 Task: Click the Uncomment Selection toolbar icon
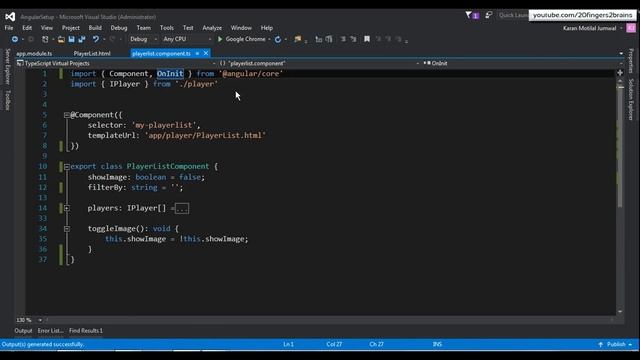[x=353, y=39]
